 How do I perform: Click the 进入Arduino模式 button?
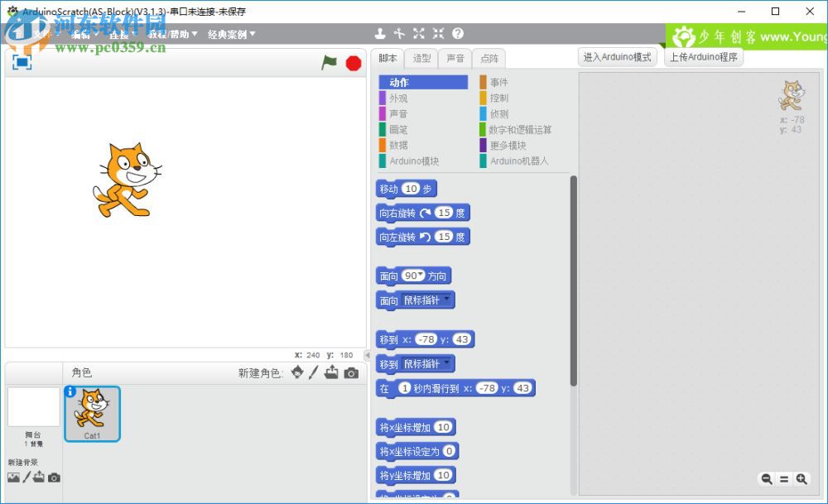tap(617, 56)
